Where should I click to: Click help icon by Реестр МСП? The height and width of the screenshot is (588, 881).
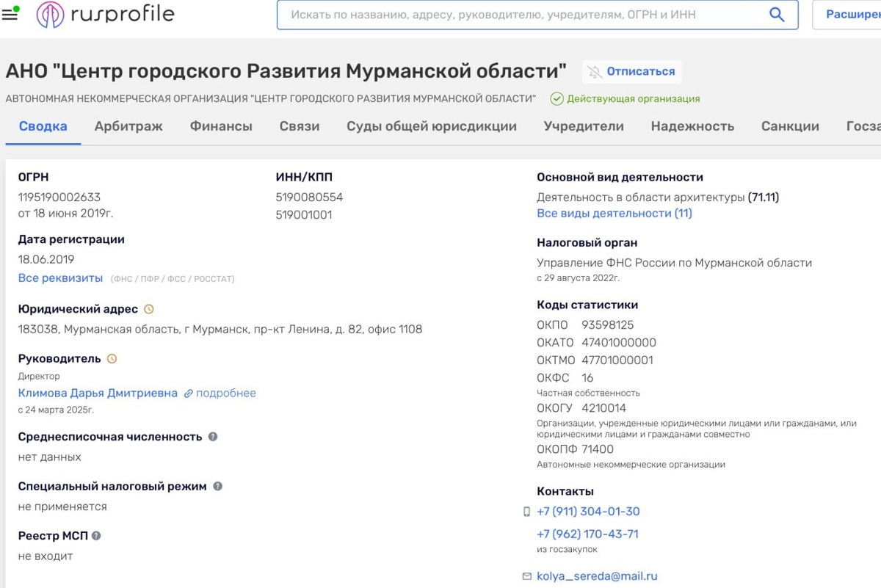coord(96,536)
